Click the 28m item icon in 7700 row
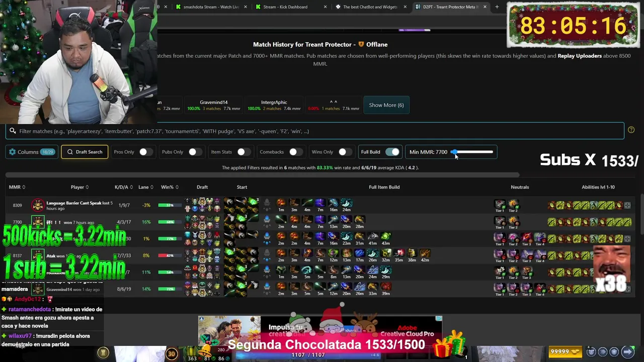Viewport: 644px width, 362px height. coord(359,219)
